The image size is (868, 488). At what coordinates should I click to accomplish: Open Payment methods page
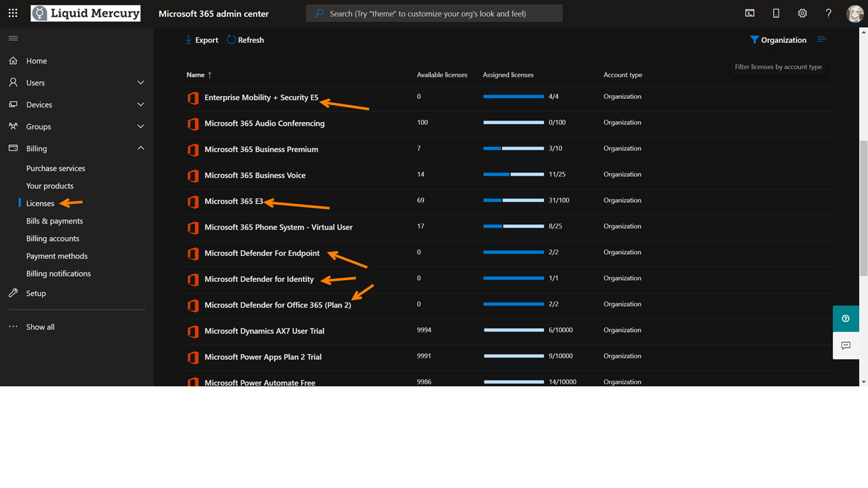[x=57, y=256]
